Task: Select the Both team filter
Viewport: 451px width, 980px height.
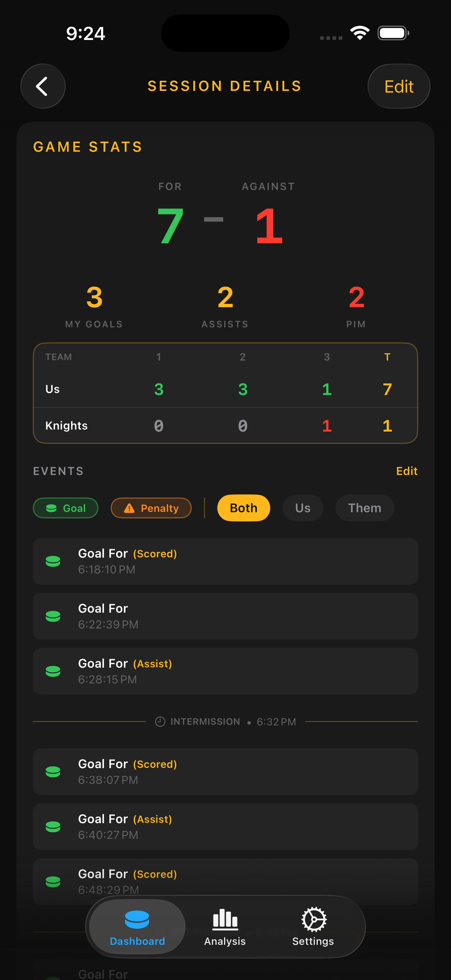Action: [x=243, y=508]
